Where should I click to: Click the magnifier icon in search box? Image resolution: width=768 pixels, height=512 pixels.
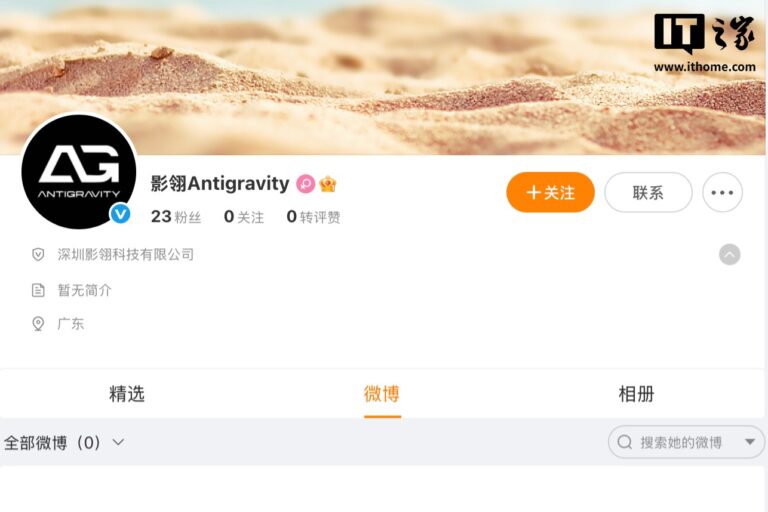624,442
